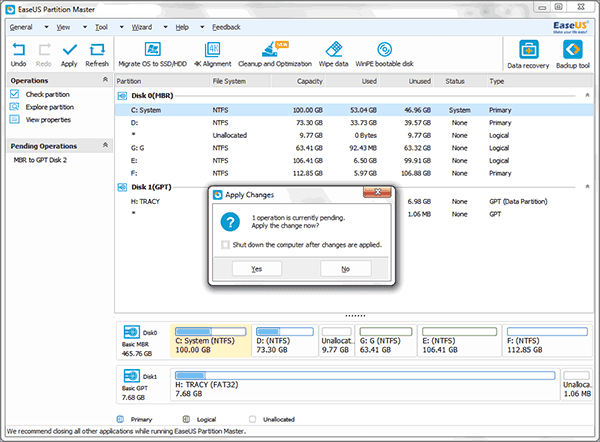Open the Help menu dropdown arrow
Viewport: 600px width, 442px height.
tap(202, 27)
